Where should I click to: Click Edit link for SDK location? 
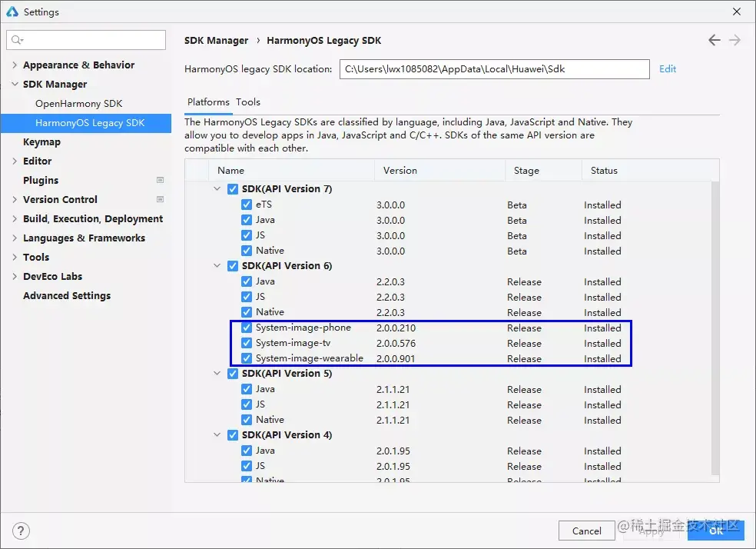668,69
